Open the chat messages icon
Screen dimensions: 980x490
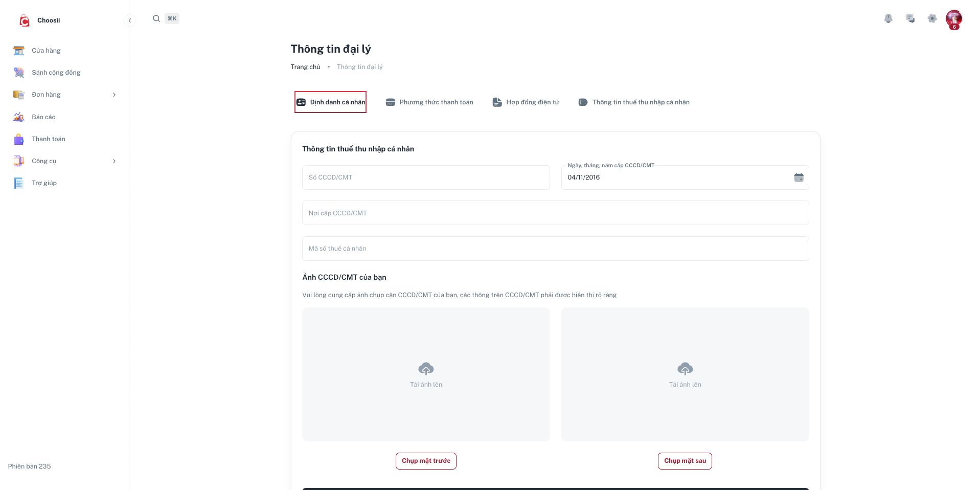[910, 18]
